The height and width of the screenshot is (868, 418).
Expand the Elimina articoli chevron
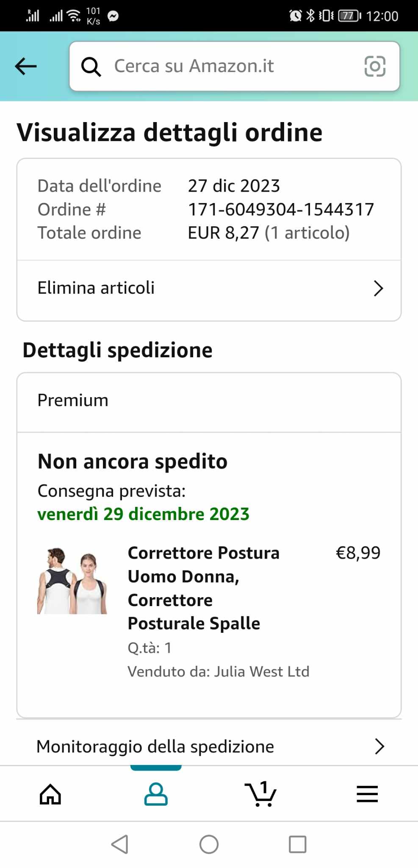click(x=378, y=289)
